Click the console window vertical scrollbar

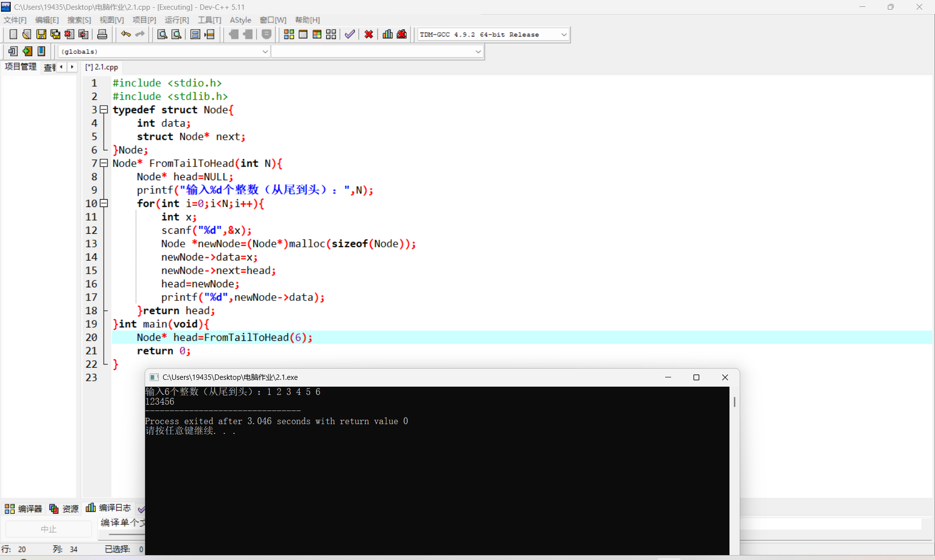coord(734,402)
